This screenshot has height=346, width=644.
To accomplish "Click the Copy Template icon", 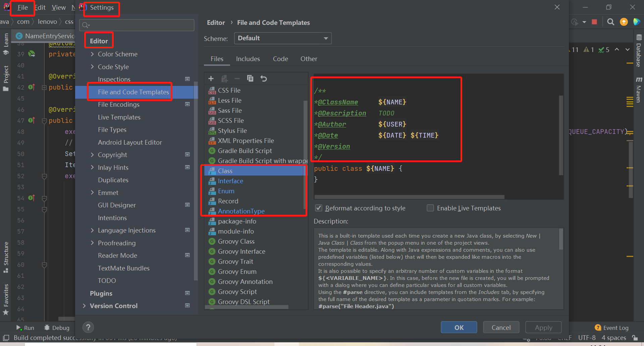I will tap(250, 79).
